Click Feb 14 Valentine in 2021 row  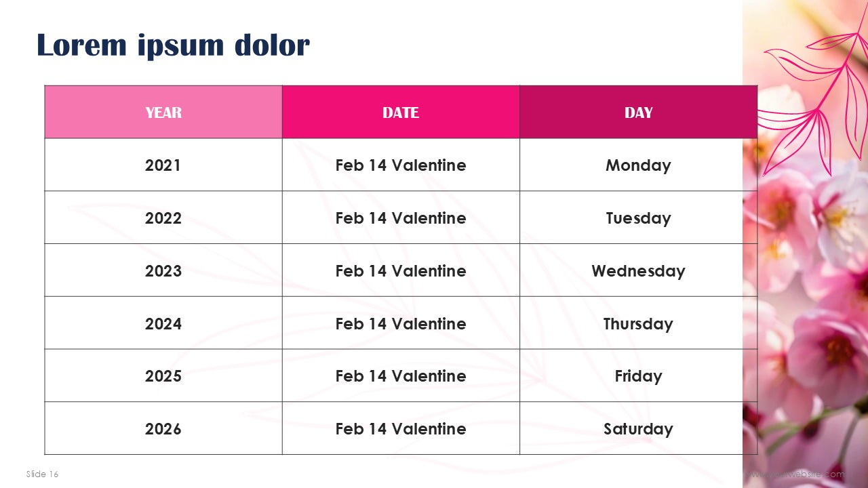(401, 165)
